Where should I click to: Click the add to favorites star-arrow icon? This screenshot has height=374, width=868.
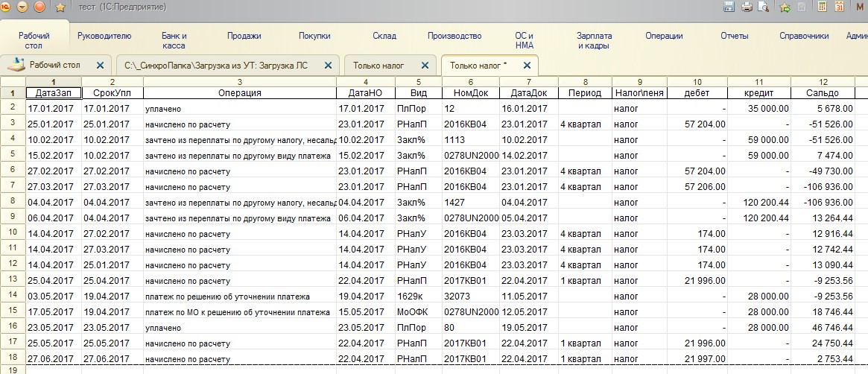[785, 7]
